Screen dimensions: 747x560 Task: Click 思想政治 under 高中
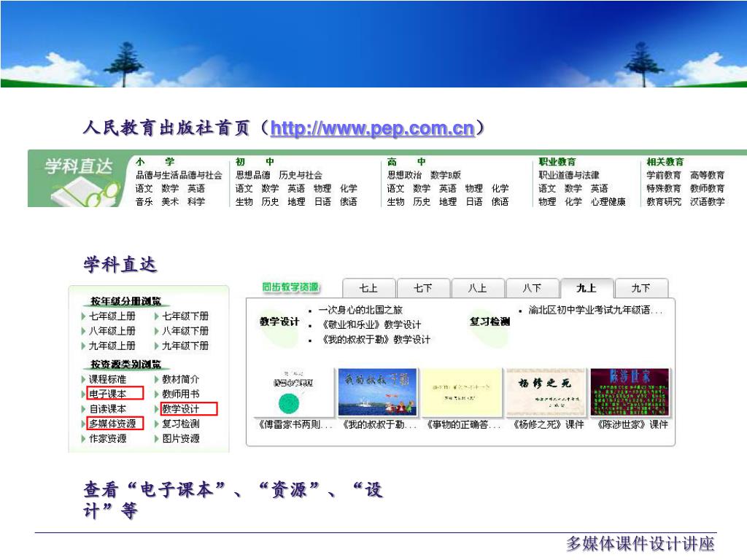[x=404, y=175]
